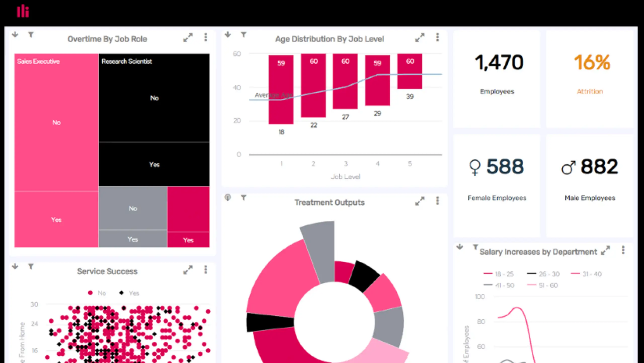This screenshot has height=363, width=644.
Task: Click the Research Scientist treemap label
Action: tap(127, 61)
